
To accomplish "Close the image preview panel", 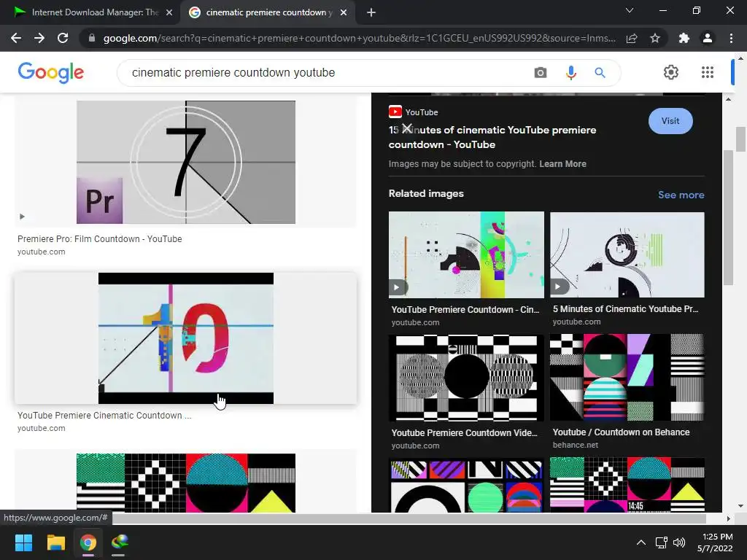I will tap(407, 128).
